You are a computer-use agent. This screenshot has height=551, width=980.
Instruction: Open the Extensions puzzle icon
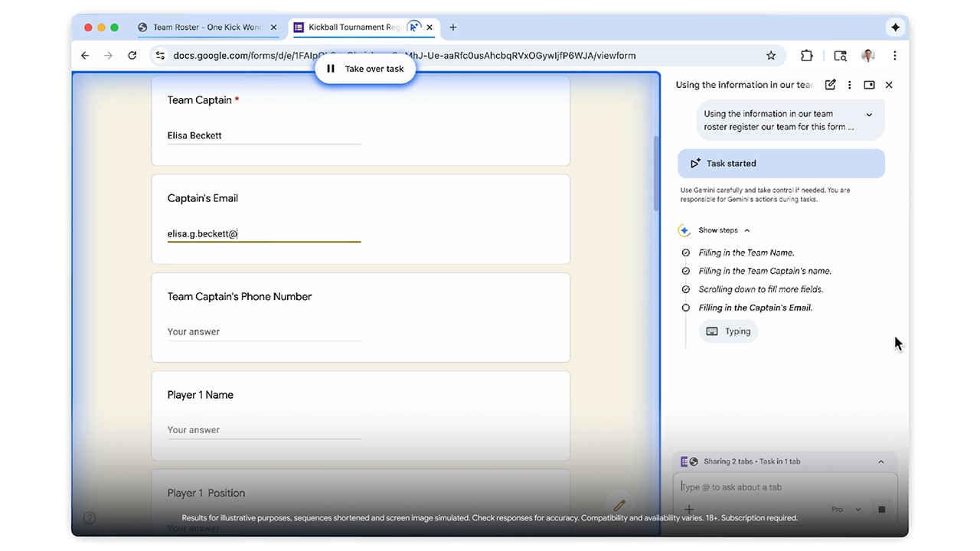coord(806,56)
